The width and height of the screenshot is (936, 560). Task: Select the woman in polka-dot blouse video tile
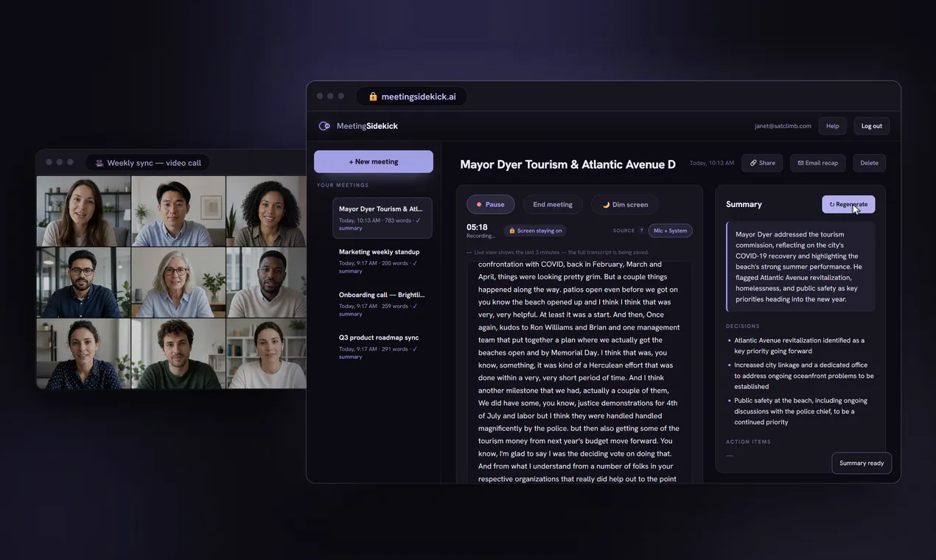coord(83,353)
